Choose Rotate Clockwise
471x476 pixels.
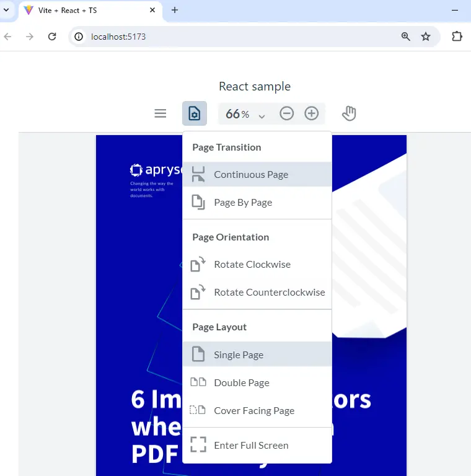point(257,264)
